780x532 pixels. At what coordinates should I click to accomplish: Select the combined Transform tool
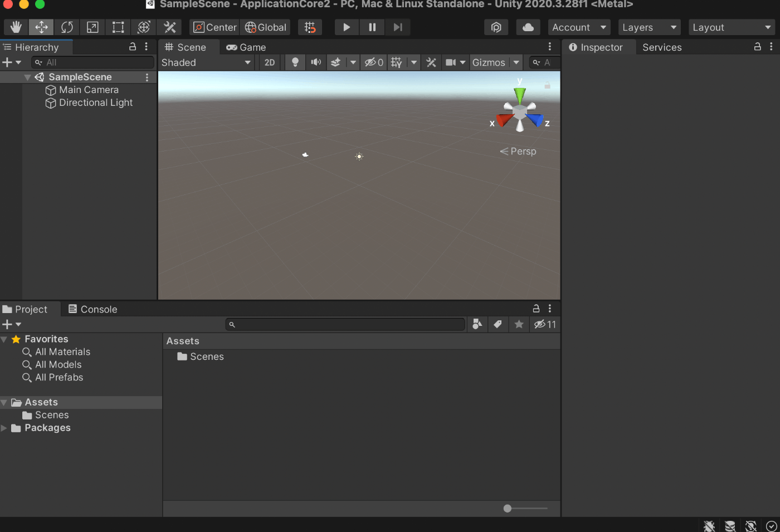point(144,27)
